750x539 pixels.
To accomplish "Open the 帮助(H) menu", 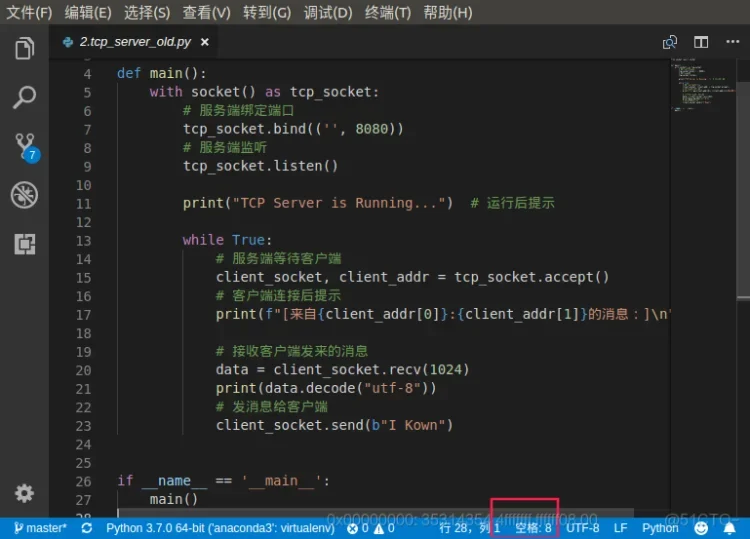I will point(448,12).
